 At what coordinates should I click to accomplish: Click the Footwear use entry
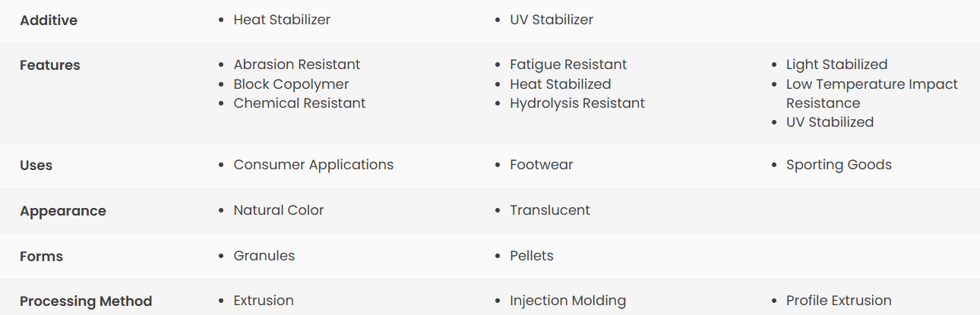click(x=542, y=165)
